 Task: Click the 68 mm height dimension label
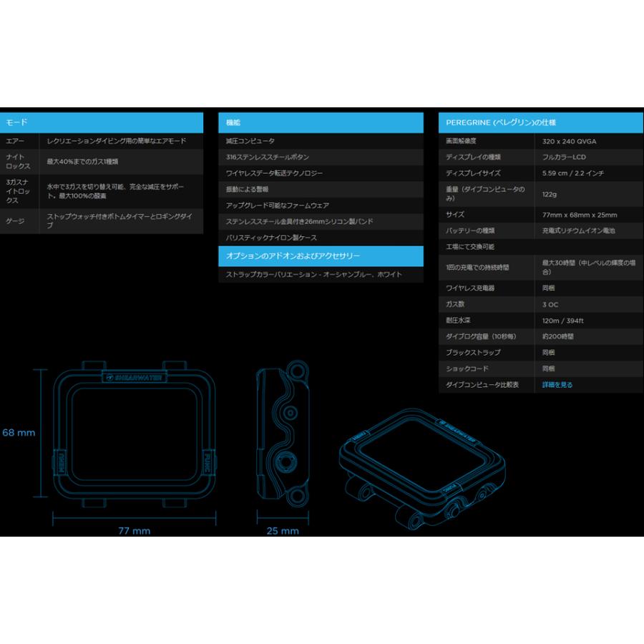click(19, 432)
